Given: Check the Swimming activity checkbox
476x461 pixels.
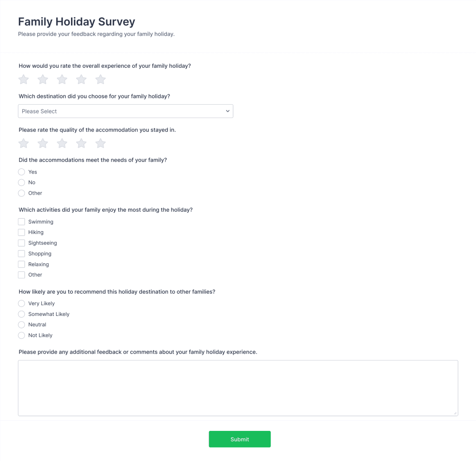Looking at the screenshot, I should coord(21,222).
